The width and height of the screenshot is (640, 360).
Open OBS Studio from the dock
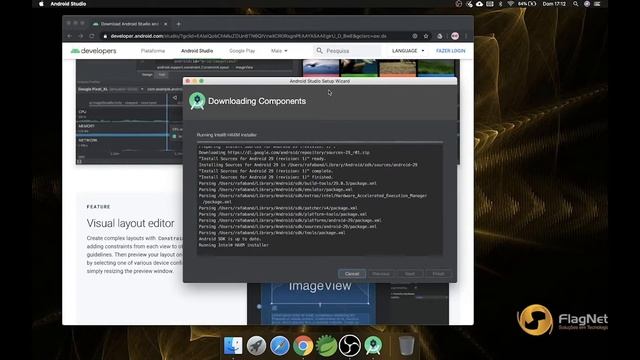[x=350, y=345]
